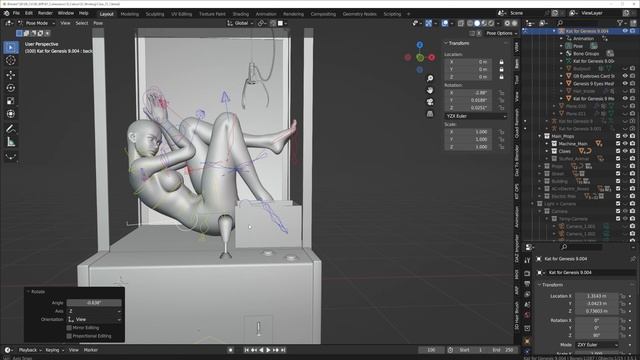This screenshot has height=360, width=640.
Task: Click the red X axis gizmo ball
Action: tap(431, 58)
